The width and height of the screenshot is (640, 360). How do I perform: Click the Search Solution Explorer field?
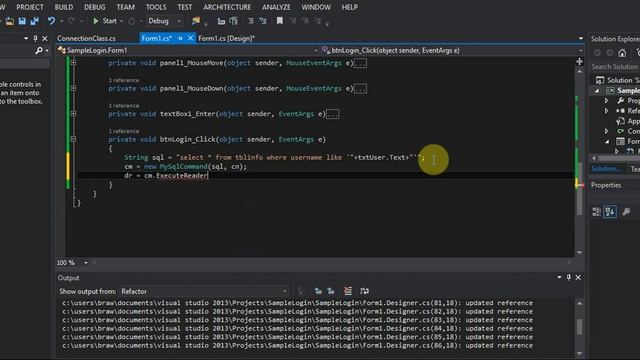pyautogui.click(x=615, y=67)
